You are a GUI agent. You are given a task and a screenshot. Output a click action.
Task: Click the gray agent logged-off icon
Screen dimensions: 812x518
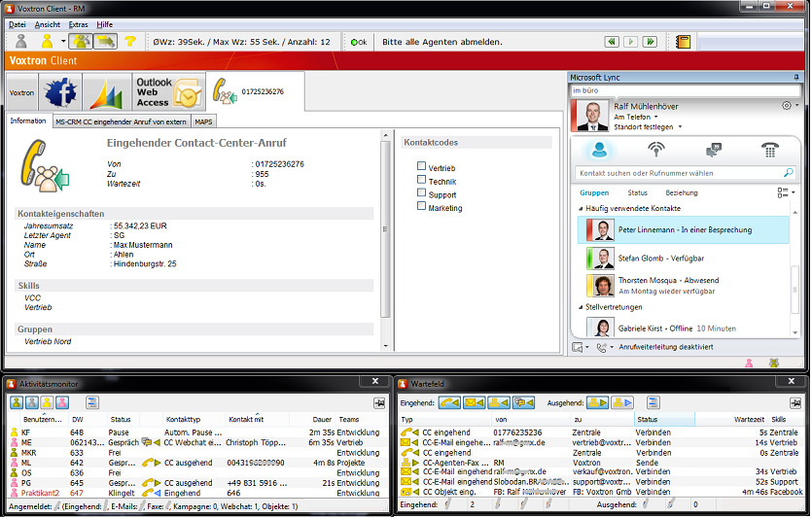tap(21, 42)
